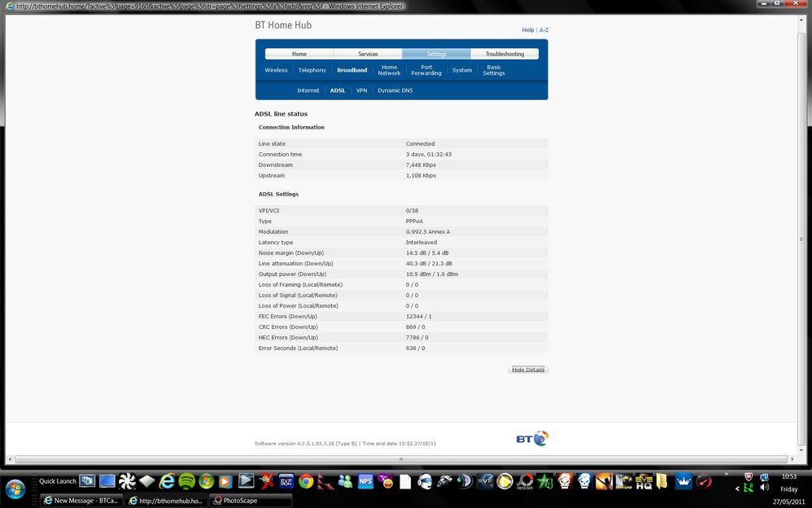Launch the green star 4 game icon
This screenshot has height=508, width=812.
(x=544, y=482)
